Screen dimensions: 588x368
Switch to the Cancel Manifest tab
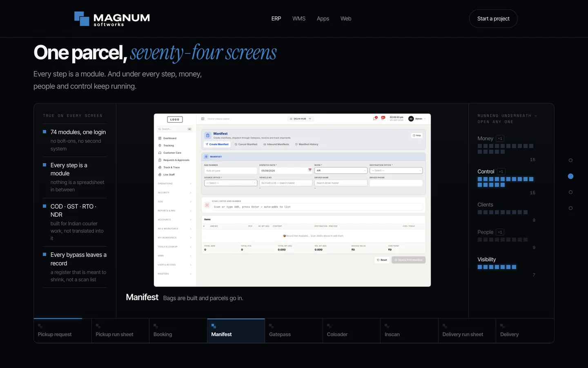(246, 144)
